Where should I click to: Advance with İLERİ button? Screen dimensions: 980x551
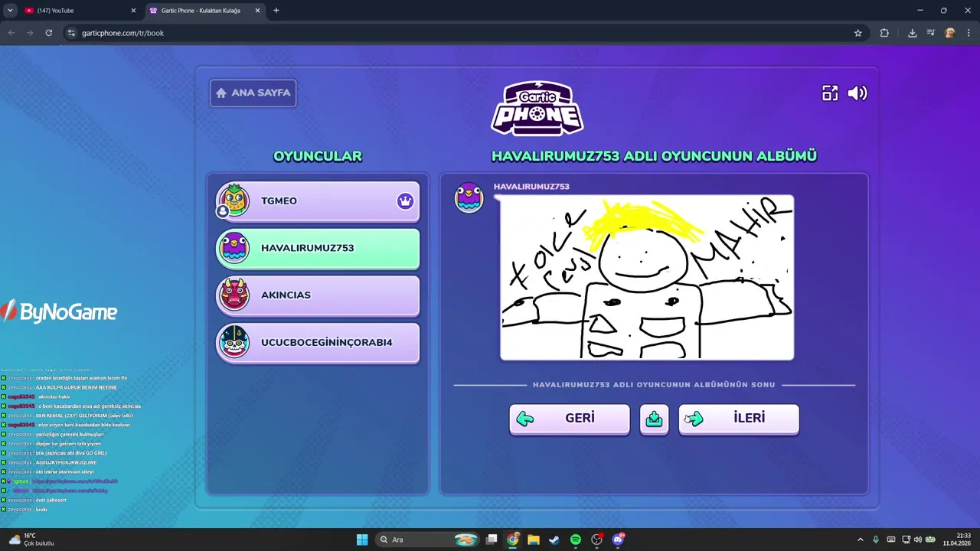coord(739,419)
